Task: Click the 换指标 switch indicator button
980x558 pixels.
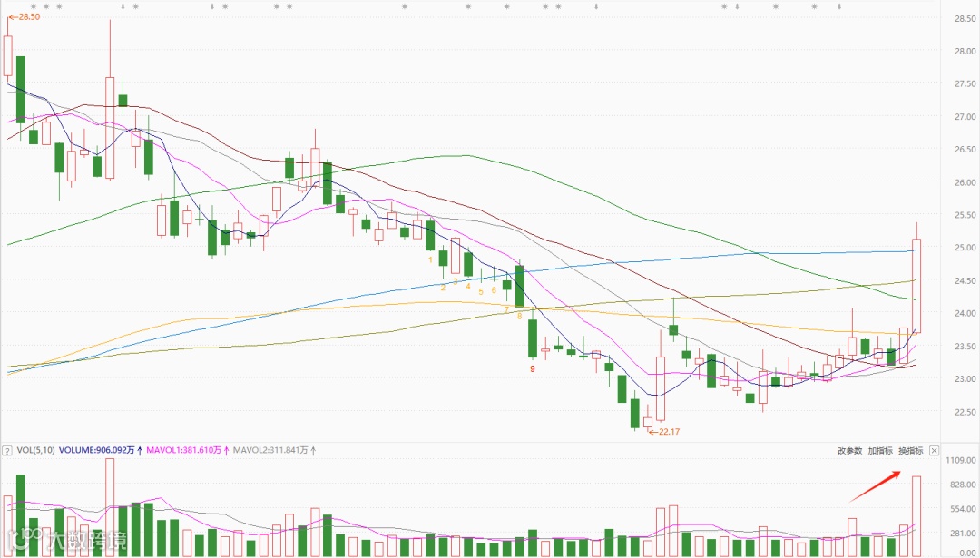Action: click(x=911, y=451)
